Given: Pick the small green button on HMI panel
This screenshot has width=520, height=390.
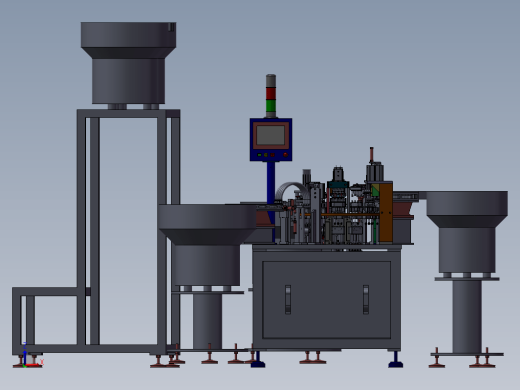Looking at the screenshot, I should click(260, 155).
